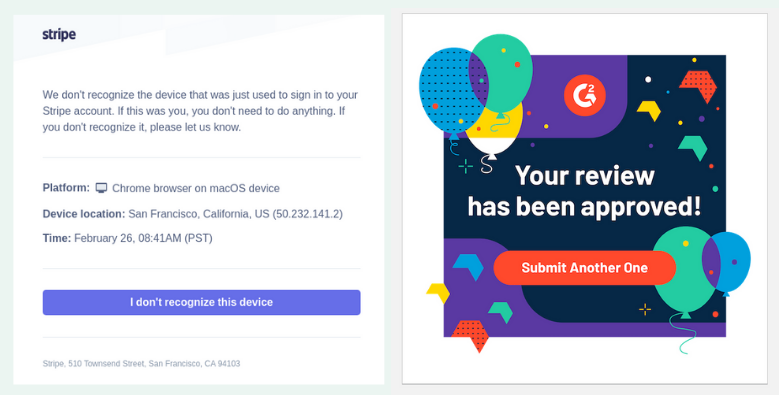Click the monitor icon beside Platform
Screen dimensions: 779x395
(x=101, y=188)
